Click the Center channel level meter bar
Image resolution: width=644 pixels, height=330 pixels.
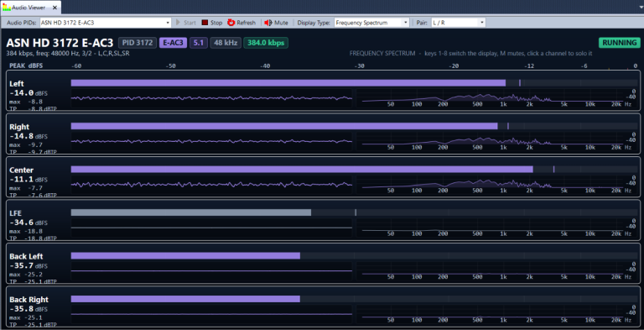(302, 169)
